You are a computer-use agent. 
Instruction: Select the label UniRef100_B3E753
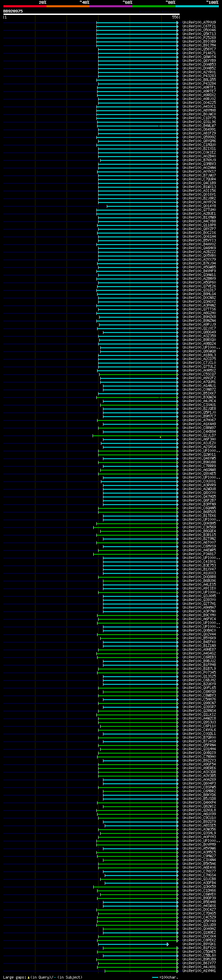pos(199,566)
